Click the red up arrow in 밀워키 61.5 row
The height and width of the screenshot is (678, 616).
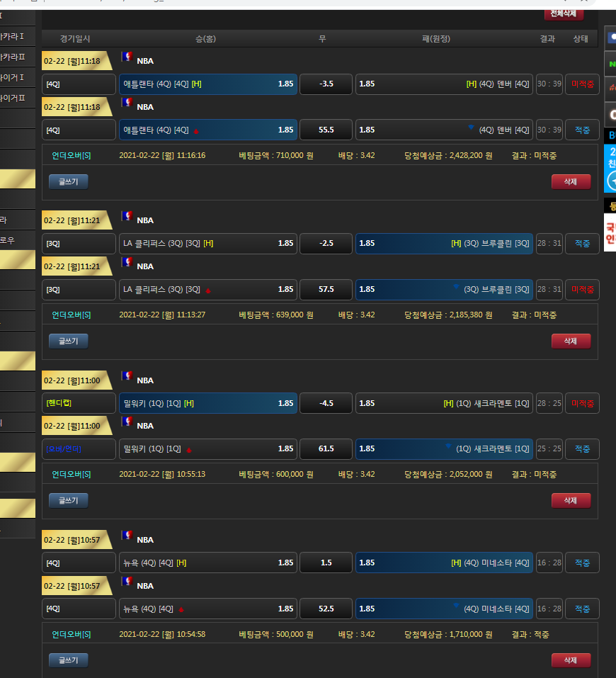click(x=188, y=450)
